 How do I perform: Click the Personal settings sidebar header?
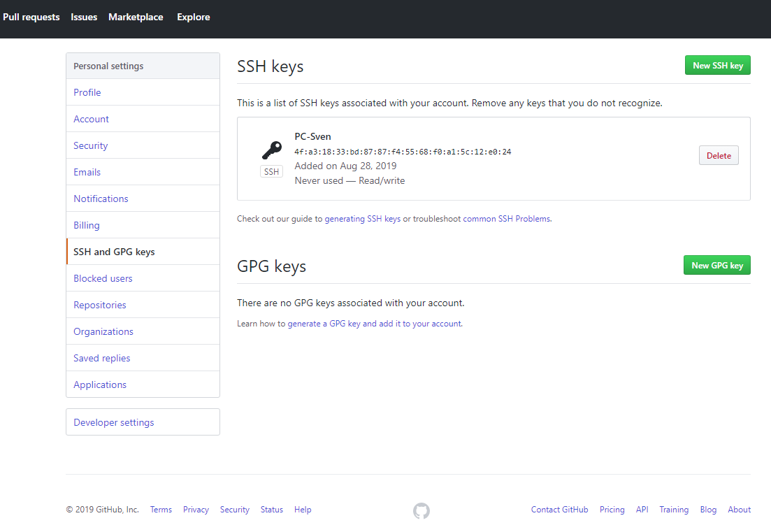pyautogui.click(x=143, y=66)
